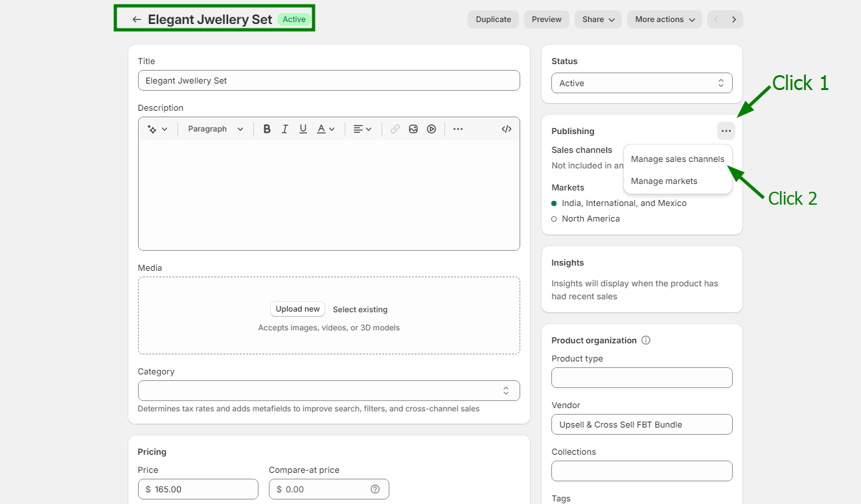
Task: Toggle bold formatting in description editor
Action: click(267, 129)
